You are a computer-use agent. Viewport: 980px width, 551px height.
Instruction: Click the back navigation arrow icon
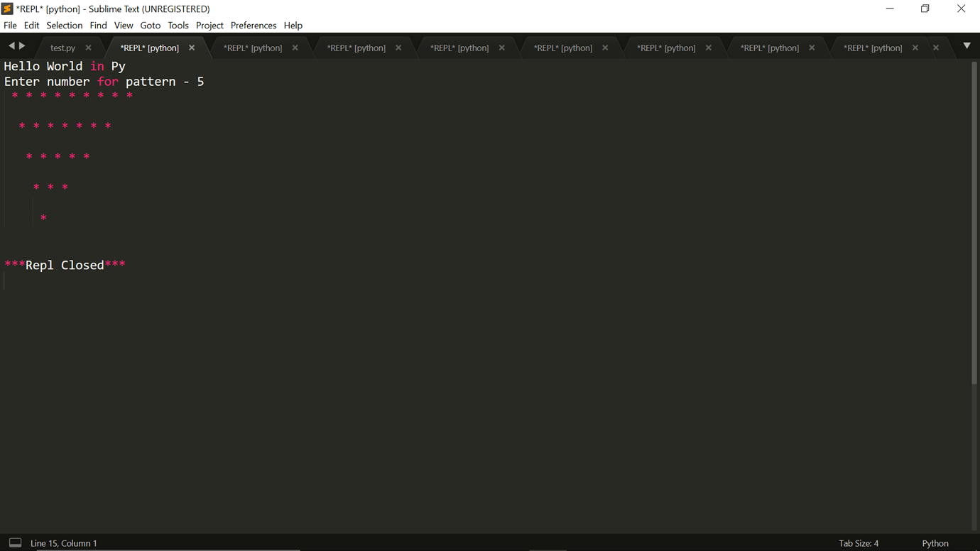[x=11, y=45]
